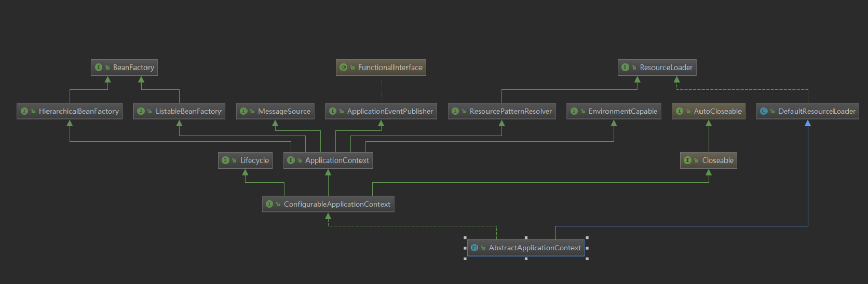
Task: Click the interface icon on EnvironmentCapable
Action: [574, 111]
